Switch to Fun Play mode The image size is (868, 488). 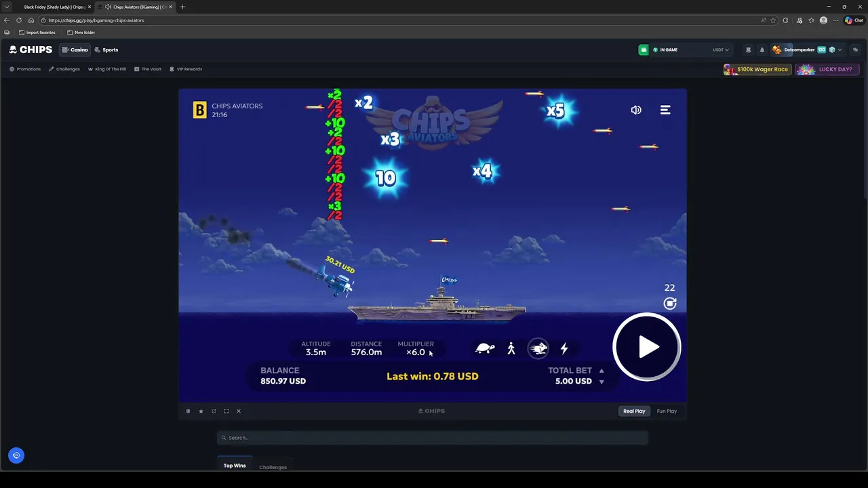click(667, 411)
